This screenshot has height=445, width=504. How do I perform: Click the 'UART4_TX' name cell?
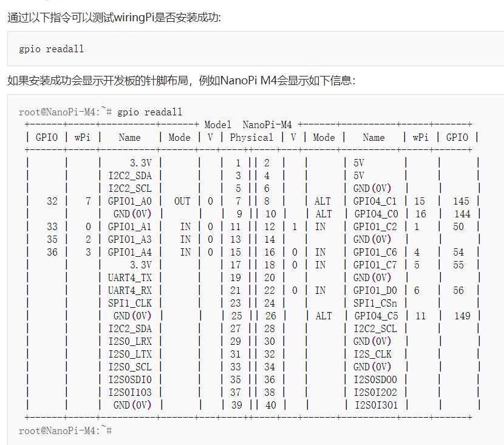(129, 277)
